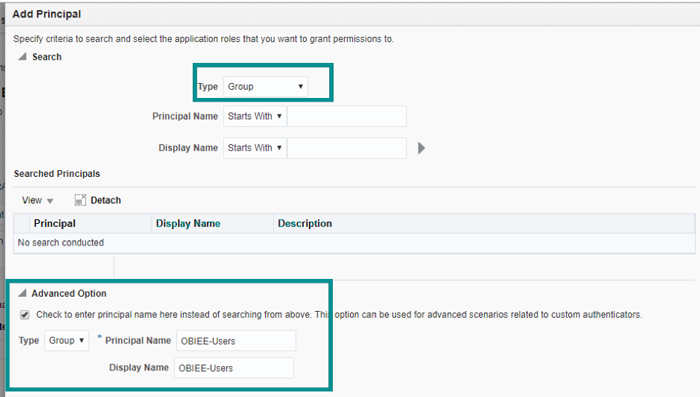Select the No search conducted table row
This screenshot has height=397, width=700.
tap(354, 242)
